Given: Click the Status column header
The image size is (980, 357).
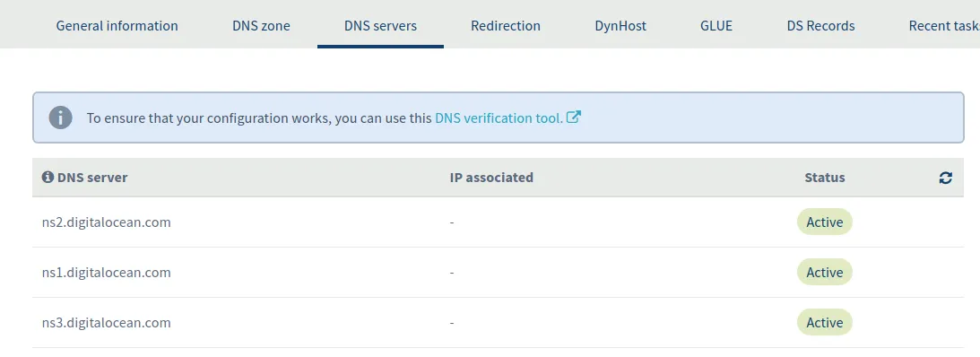Looking at the screenshot, I should tap(824, 178).
